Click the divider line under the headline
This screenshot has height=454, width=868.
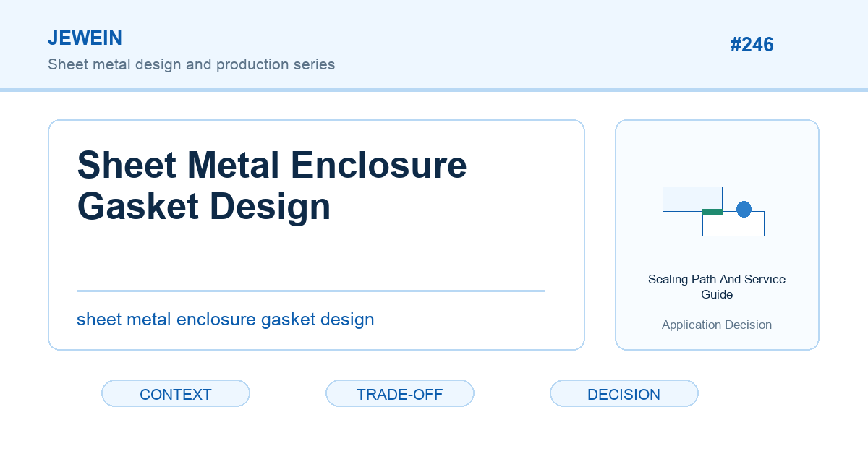(310, 291)
